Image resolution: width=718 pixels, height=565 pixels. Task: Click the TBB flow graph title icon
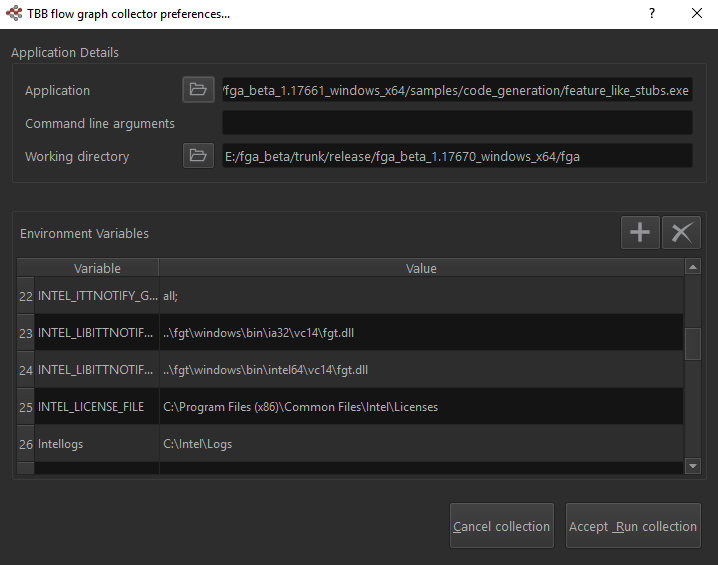(13, 14)
